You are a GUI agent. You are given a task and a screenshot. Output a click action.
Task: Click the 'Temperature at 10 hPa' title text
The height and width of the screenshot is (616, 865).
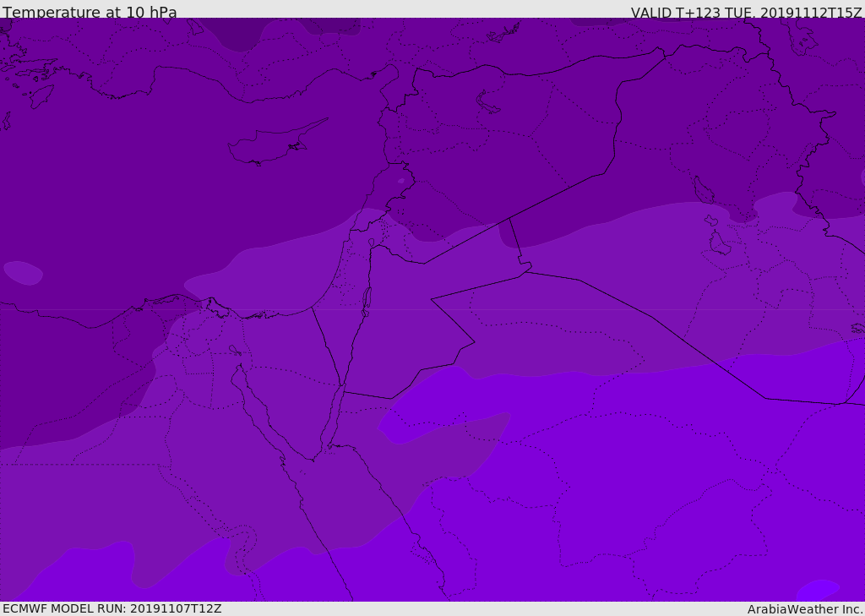[x=90, y=12]
